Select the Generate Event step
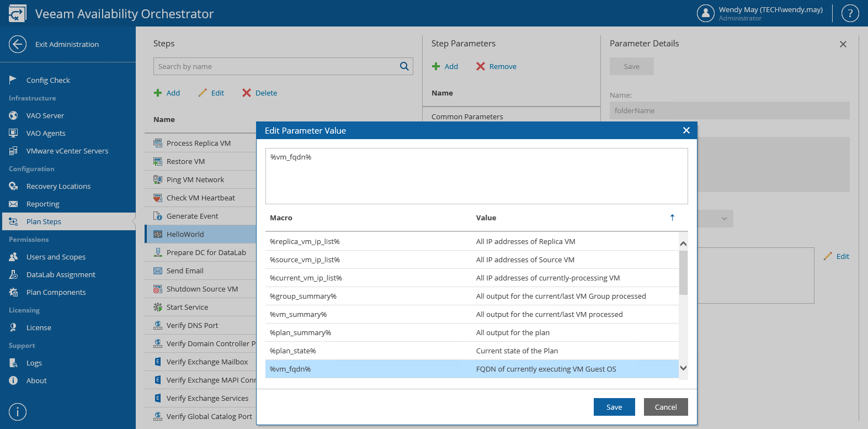Viewport: 868px width, 429px height. 201,216
